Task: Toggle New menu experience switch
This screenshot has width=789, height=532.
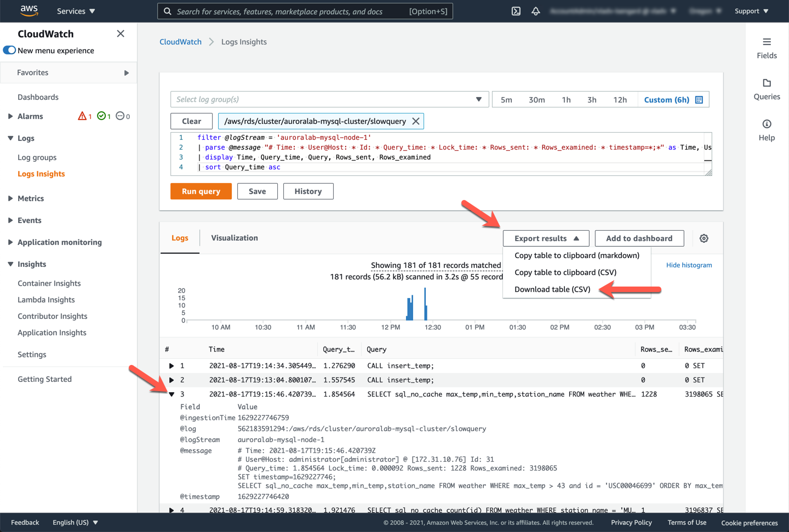Action: [10, 50]
